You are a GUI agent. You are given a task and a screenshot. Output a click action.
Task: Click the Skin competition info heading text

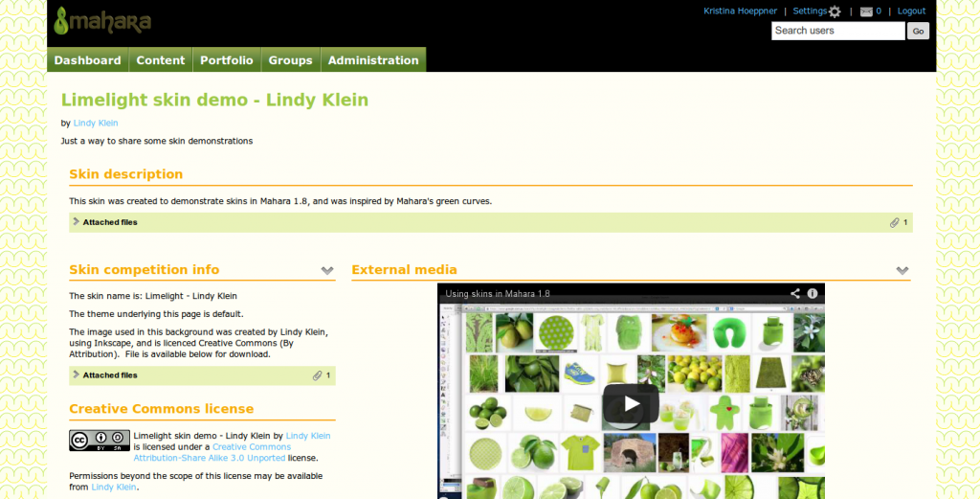pyautogui.click(x=145, y=269)
